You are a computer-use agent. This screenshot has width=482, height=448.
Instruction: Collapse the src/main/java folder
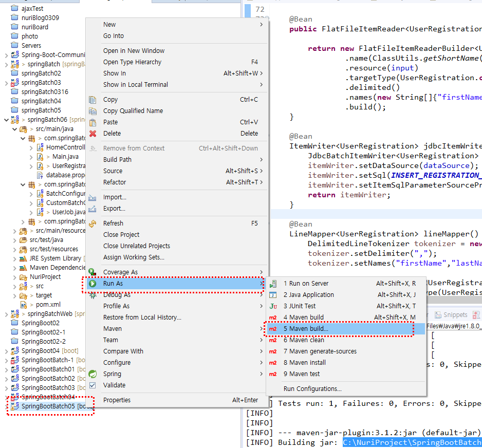click(14, 129)
